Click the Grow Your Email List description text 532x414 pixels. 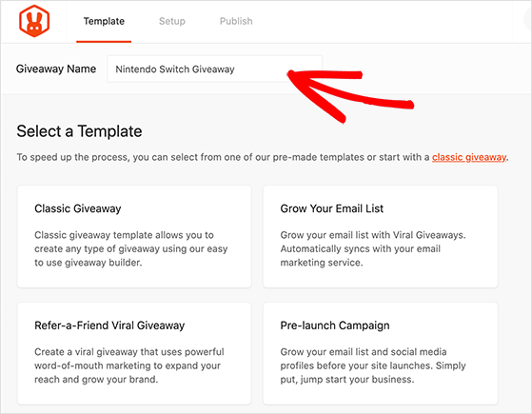[373, 248]
